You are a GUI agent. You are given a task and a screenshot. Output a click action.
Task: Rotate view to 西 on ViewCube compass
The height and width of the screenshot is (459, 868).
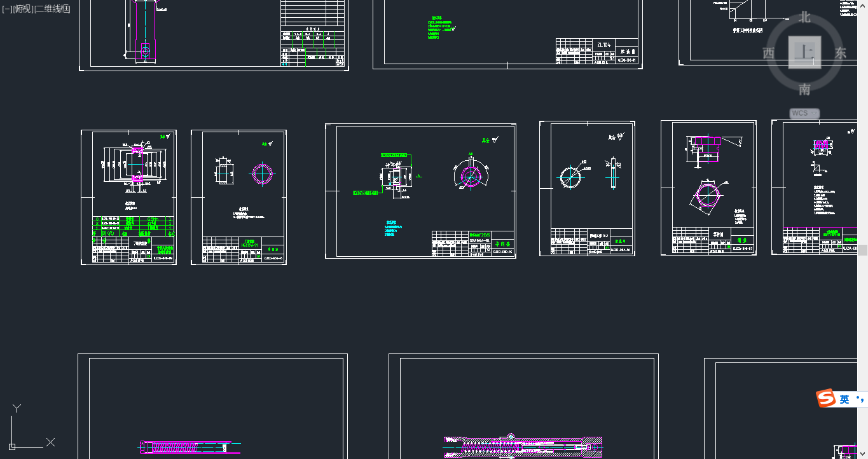(x=768, y=53)
